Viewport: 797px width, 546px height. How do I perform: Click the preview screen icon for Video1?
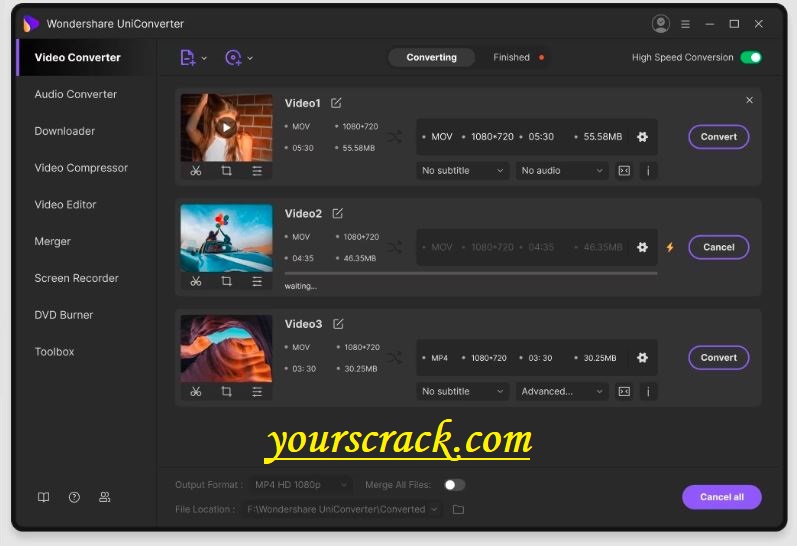[x=624, y=171]
